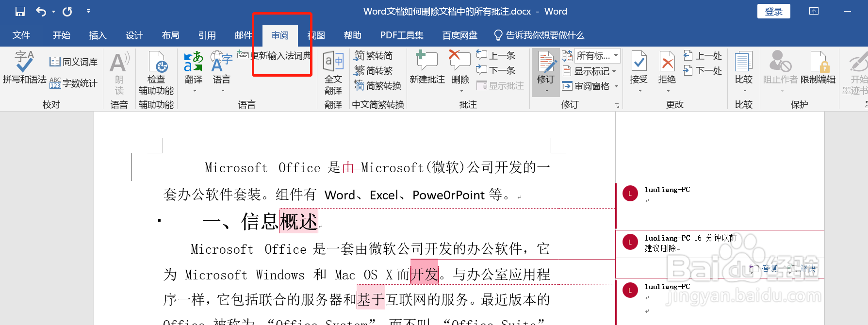The image size is (868, 325).
Task: Open 比较 compare documents
Action: coord(744,71)
